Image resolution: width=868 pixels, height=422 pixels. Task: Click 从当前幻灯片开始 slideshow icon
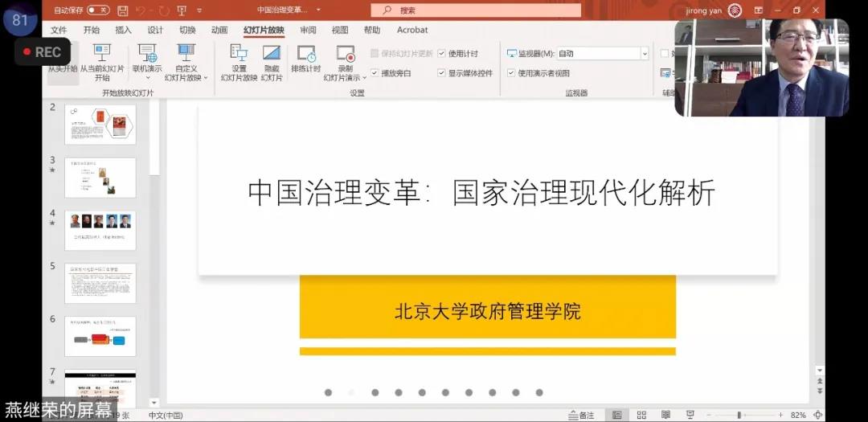pyautogui.click(x=102, y=55)
